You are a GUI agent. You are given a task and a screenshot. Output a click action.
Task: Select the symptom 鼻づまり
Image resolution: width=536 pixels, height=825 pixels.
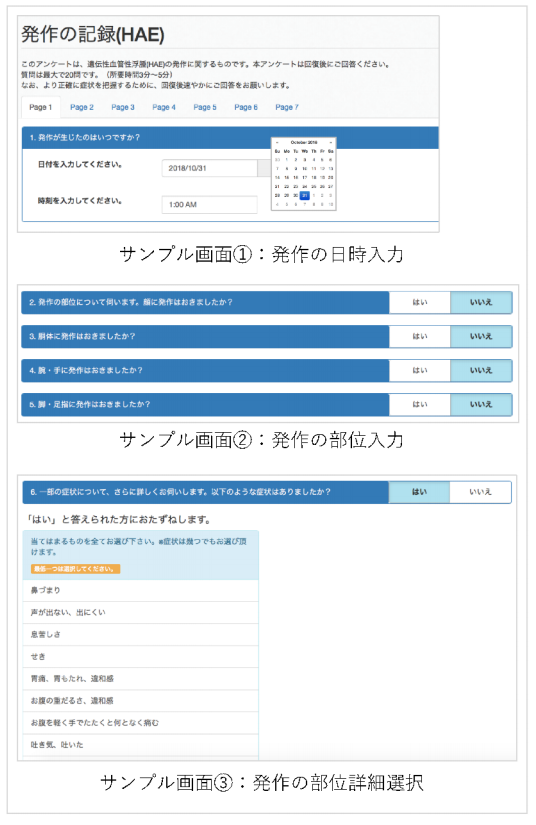[140, 590]
